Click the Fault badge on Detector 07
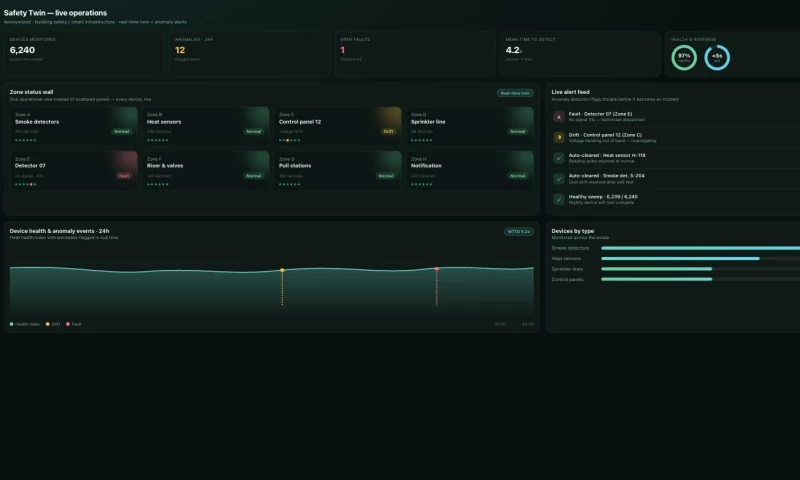Image resolution: width=800 pixels, height=480 pixels. (124, 176)
